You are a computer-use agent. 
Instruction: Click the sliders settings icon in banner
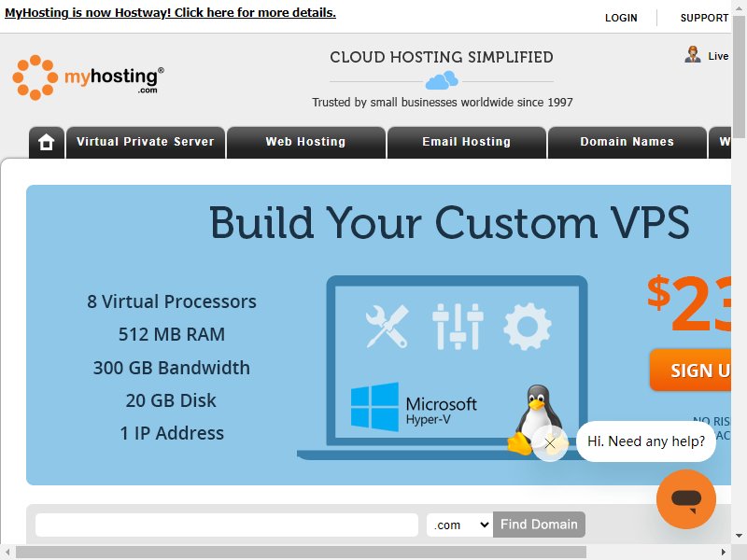(458, 327)
